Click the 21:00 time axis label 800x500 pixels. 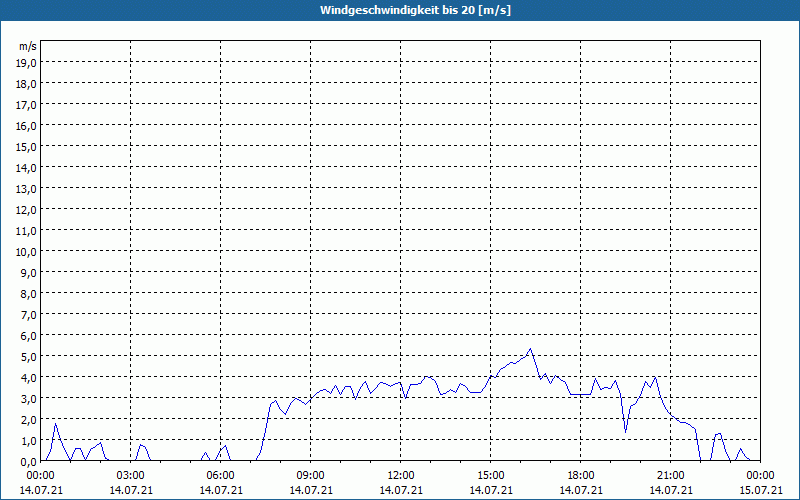coord(670,476)
